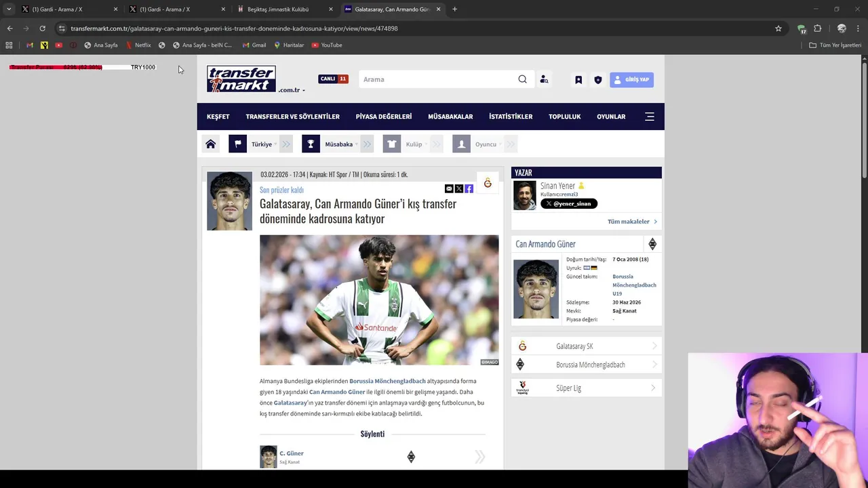Open the .com.tr domain dropdown
The width and height of the screenshot is (868, 488).
click(x=292, y=90)
